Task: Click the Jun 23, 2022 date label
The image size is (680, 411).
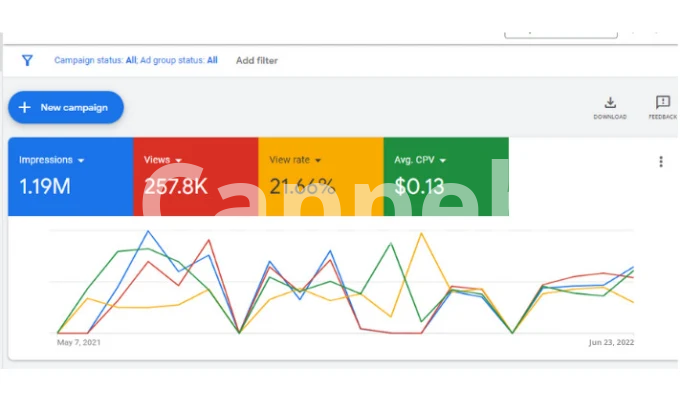Action: (610, 342)
